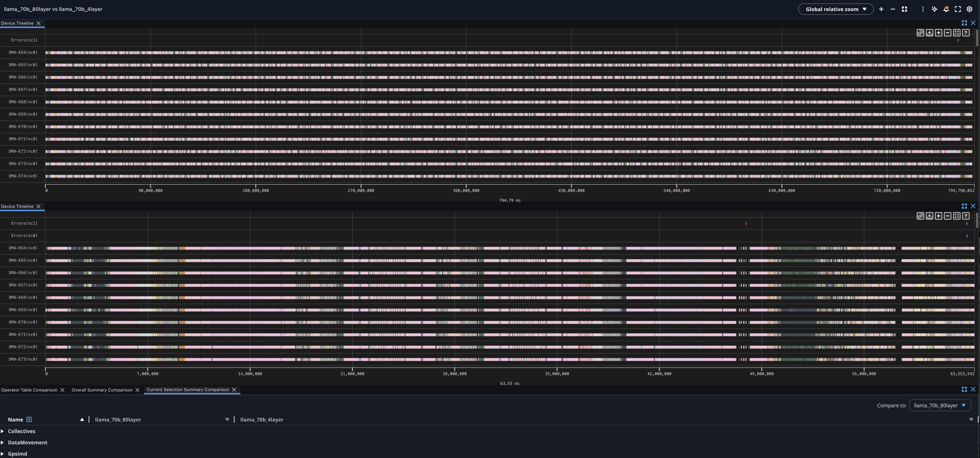Open help in bottom timeline toolbar
This screenshot has width=980, height=458.
pyautogui.click(x=966, y=216)
